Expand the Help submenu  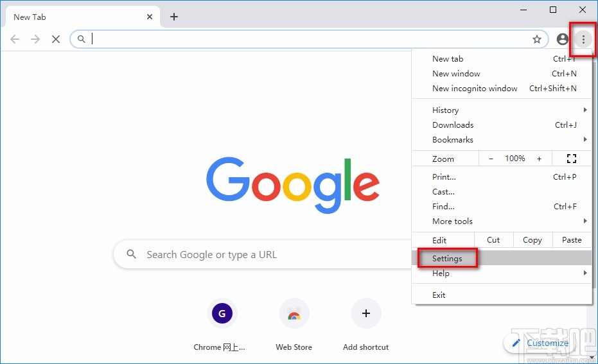[502, 273]
